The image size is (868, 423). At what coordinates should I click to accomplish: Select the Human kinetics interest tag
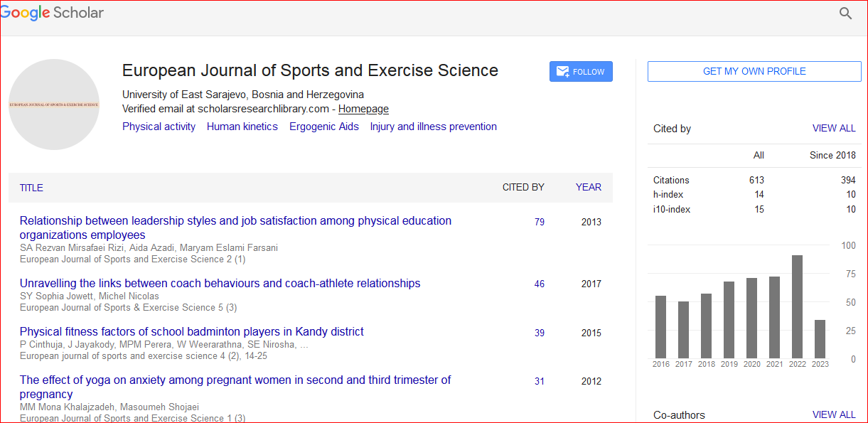pos(242,127)
